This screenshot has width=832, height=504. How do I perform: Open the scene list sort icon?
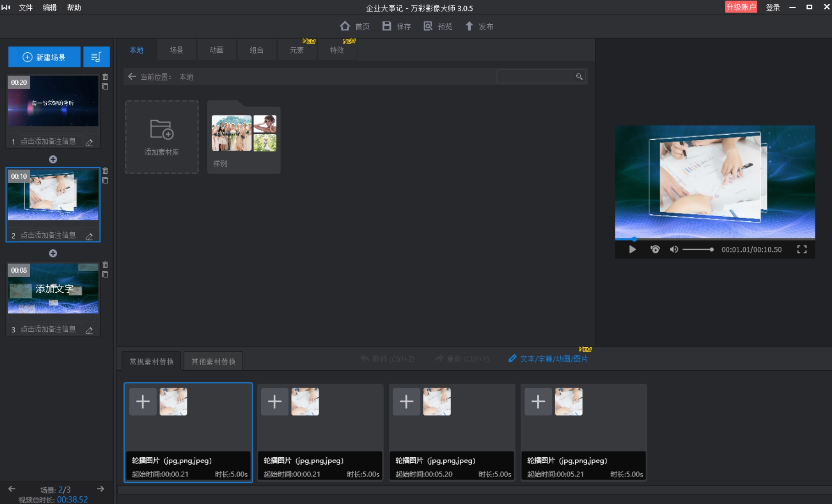pyautogui.click(x=96, y=57)
